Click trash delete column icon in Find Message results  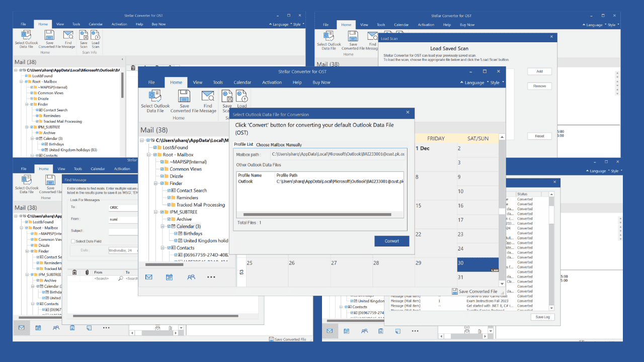coord(74,273)
